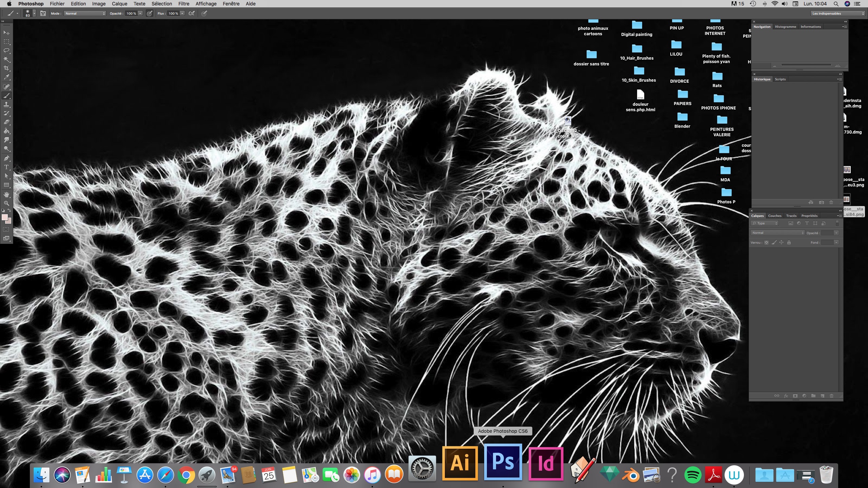The image size is (868, 488).
Task: Select the Eraser tool
Action: point(6,122)
